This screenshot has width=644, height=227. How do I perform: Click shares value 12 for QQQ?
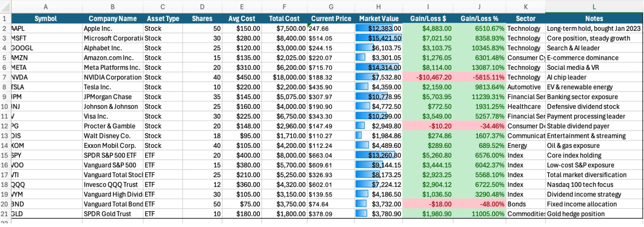[x=202, y=185]
